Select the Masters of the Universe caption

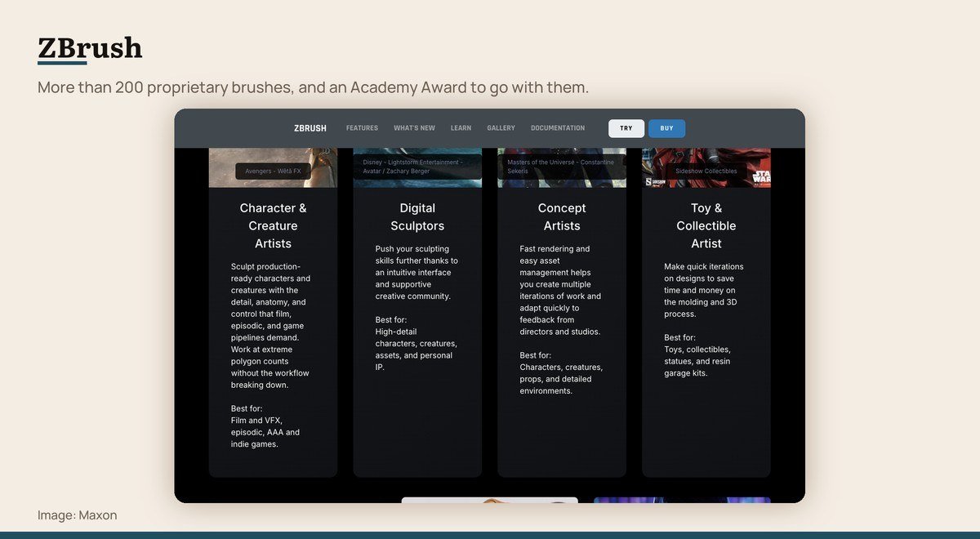562,167
